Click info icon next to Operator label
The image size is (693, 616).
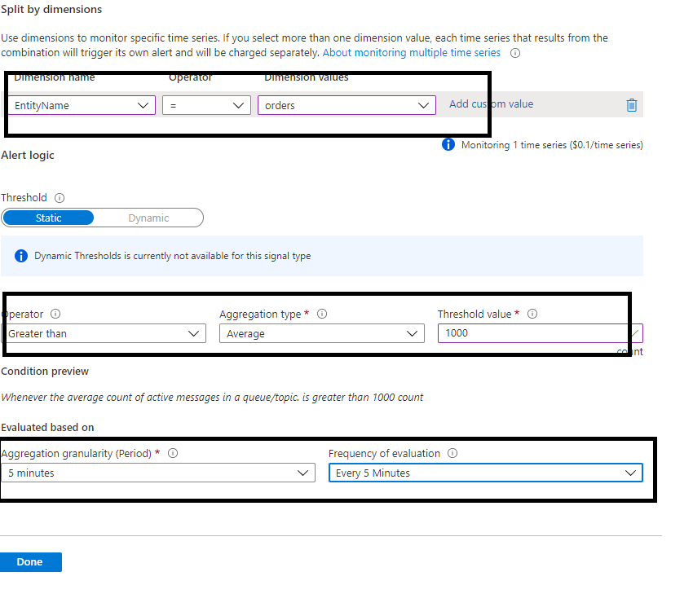point(55,315)
